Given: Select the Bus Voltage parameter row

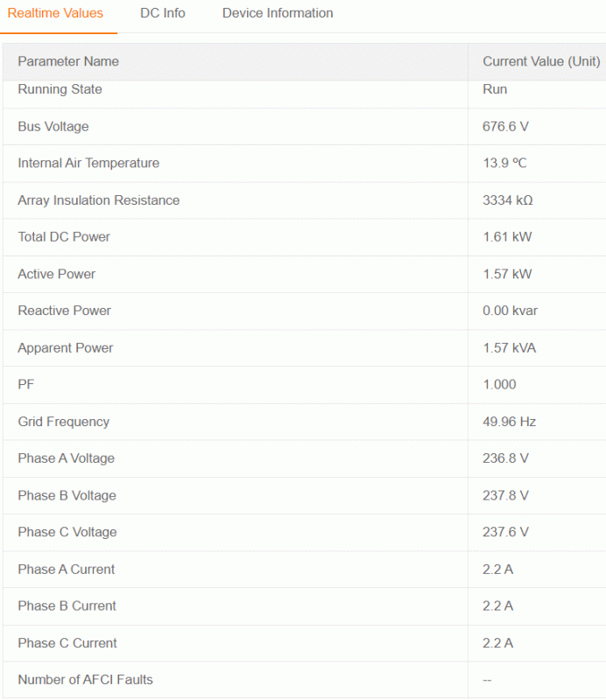Looking at the screenshot, I should [305, 127].
